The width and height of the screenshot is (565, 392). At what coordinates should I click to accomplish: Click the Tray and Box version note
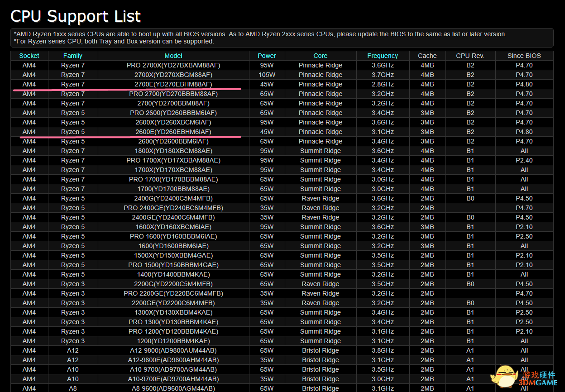coord(114,41)
